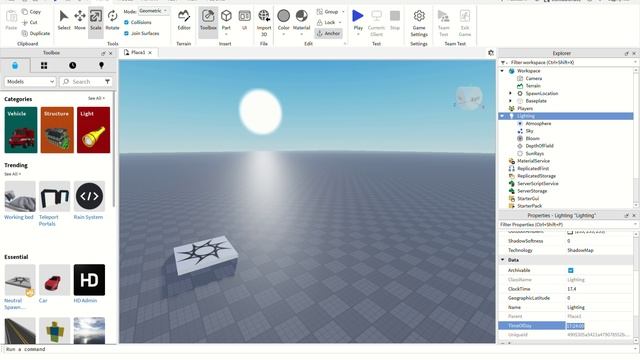
Task: Open Toolbox search filter icon
Action: point(107,82)
